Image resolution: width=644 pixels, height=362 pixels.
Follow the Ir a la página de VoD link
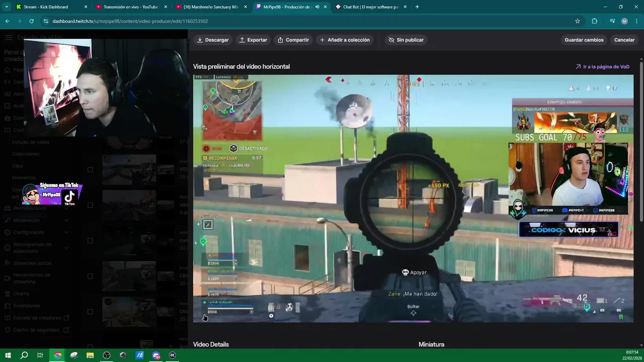click(602, 66)
